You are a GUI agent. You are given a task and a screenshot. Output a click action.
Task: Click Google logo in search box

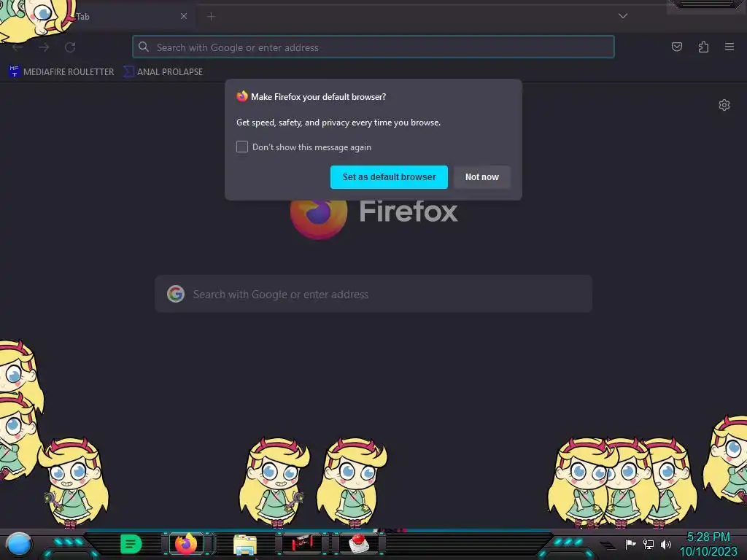[176, 294]
